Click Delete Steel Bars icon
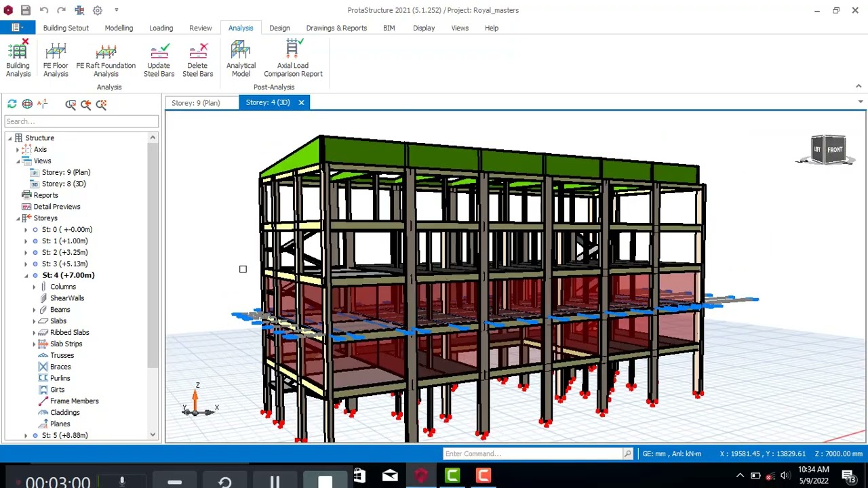This screenshot has height=488, width=868. coord(197,60)
